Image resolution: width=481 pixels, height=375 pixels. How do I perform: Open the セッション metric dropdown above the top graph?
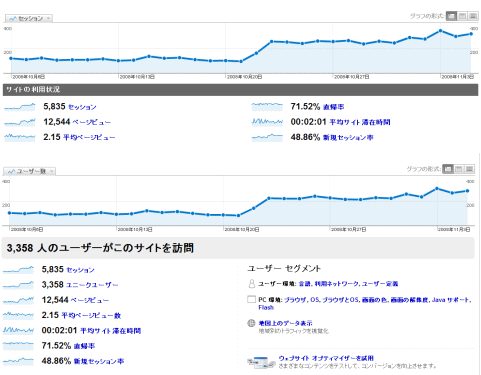pyautogui.click(x=29, y=18)
